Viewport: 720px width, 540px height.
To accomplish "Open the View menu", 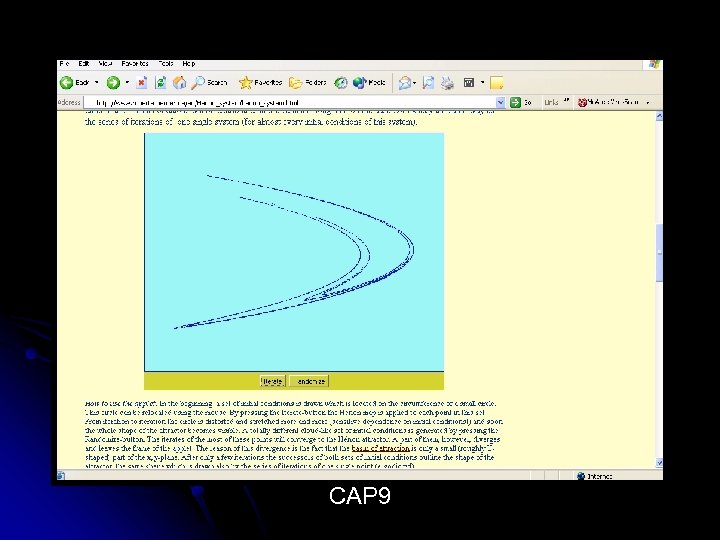I will pyautogui.click(x=105, y=64).
